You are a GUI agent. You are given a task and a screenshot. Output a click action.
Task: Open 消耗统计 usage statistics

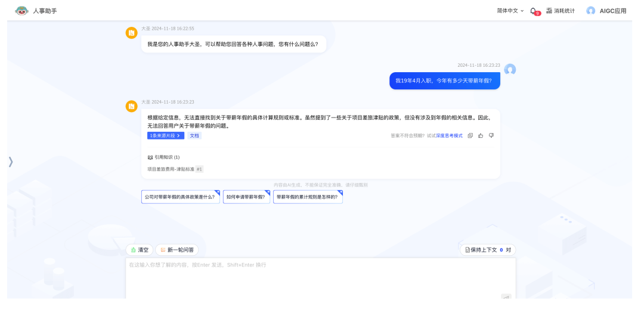tap(560, 11)
